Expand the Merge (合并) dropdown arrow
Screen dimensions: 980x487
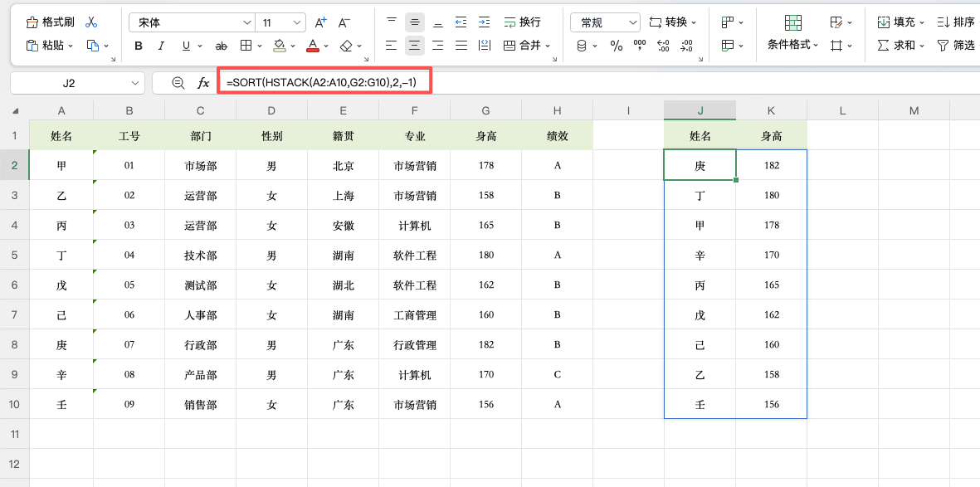pos(549,46)
